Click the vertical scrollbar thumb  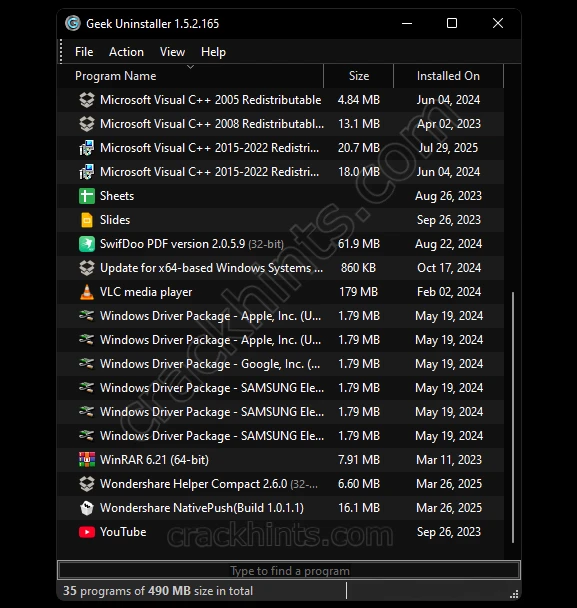513,417
